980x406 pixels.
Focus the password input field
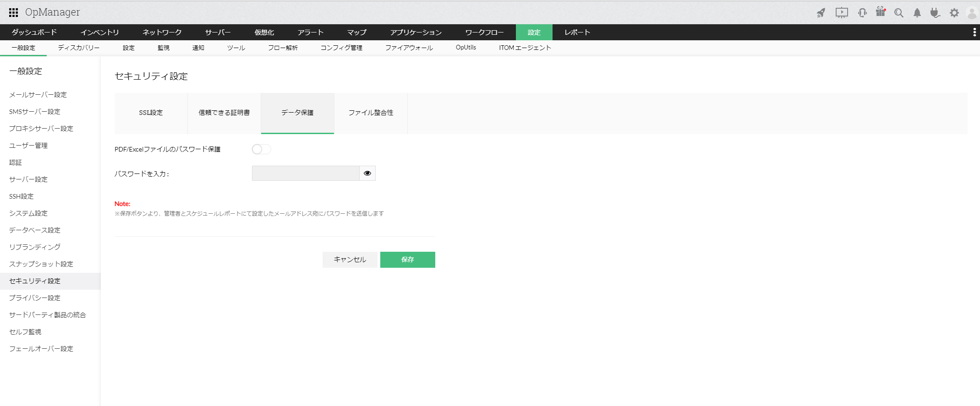click(x=306, y=173)
